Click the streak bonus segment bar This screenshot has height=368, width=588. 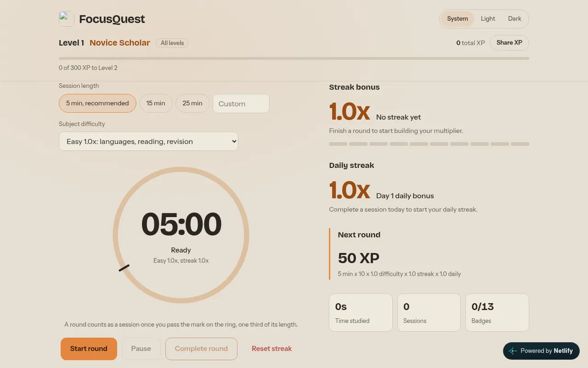pos(429,144)
